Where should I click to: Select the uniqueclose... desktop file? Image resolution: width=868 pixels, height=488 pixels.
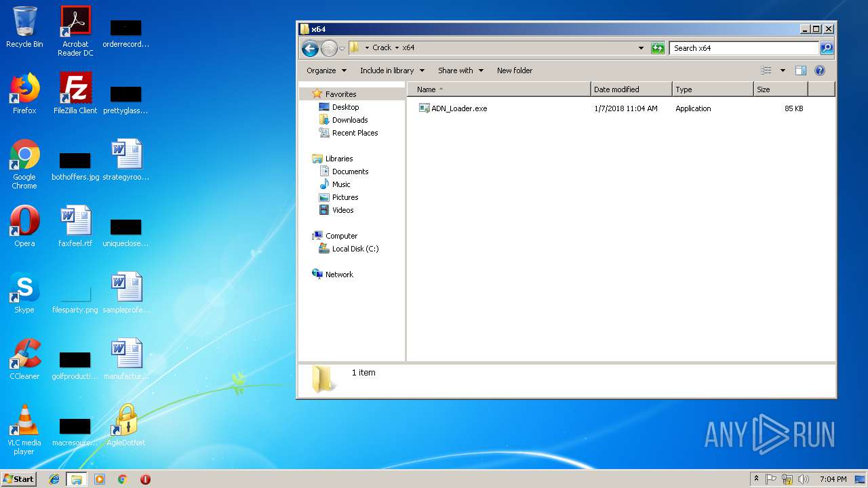[126, 232]
